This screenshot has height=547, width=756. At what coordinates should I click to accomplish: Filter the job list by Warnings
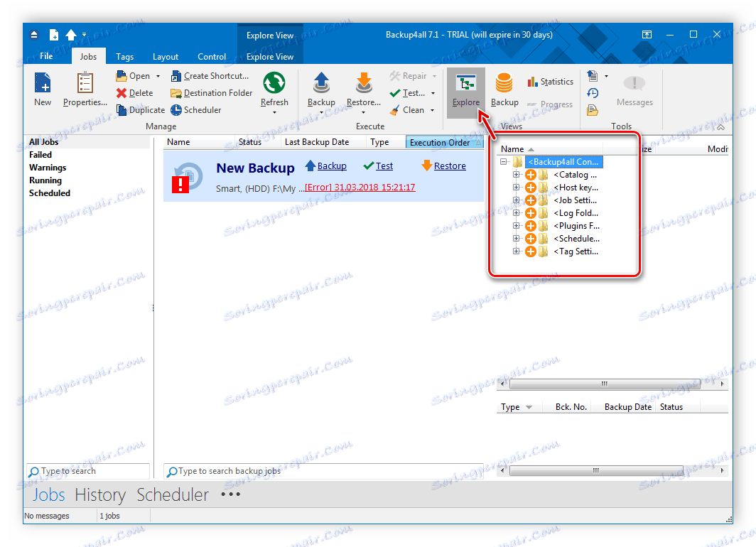(x=48, y=168)
